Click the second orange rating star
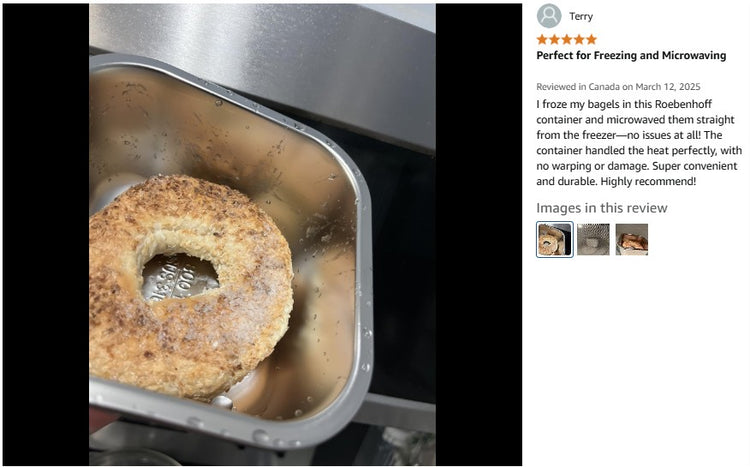 tap(554, 39)
